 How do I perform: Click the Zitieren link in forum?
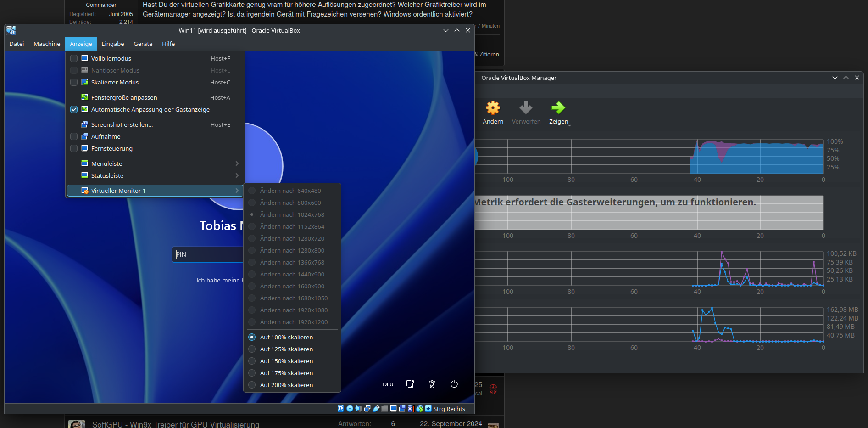[x=489, y=54]
